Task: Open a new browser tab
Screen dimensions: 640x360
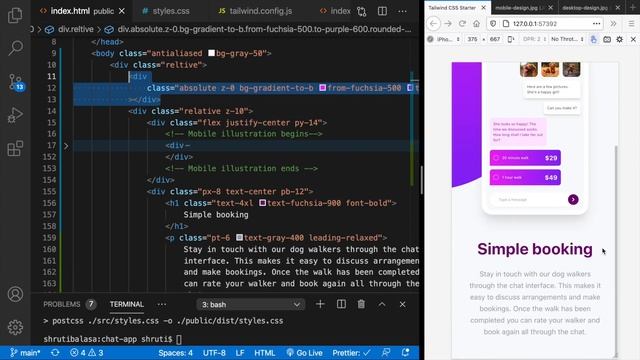Action: pos(632,8)
